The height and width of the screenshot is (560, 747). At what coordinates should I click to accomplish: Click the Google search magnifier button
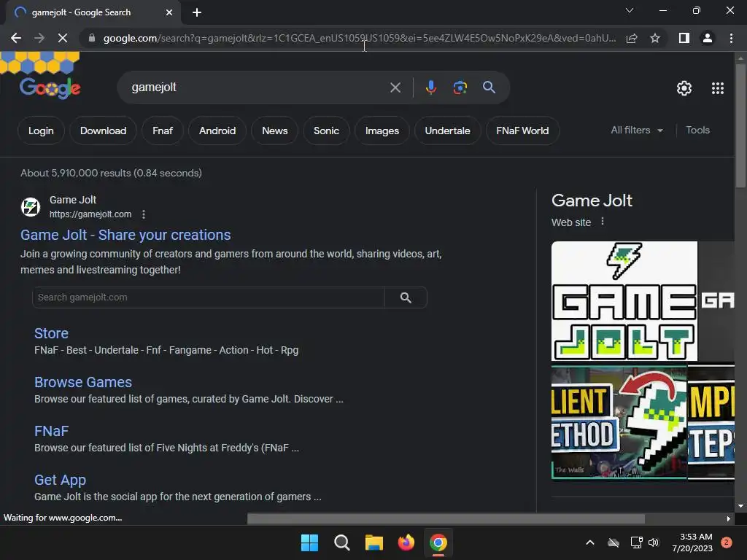coord(489,87)
